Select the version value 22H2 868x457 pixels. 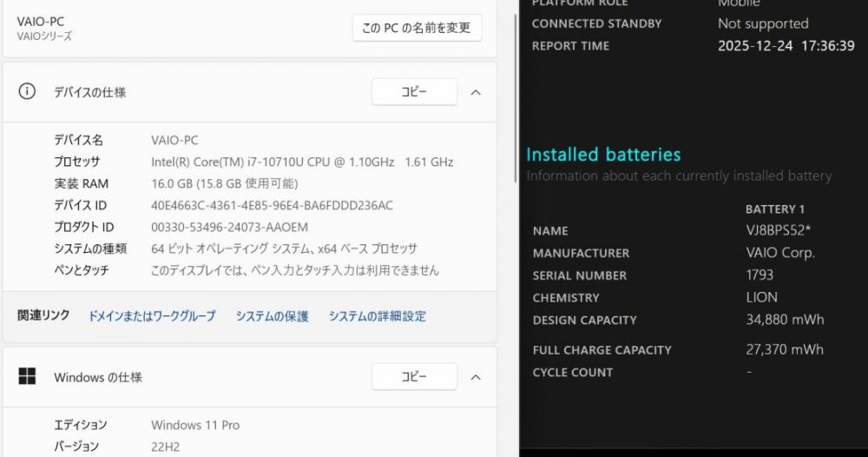(165, 447)
